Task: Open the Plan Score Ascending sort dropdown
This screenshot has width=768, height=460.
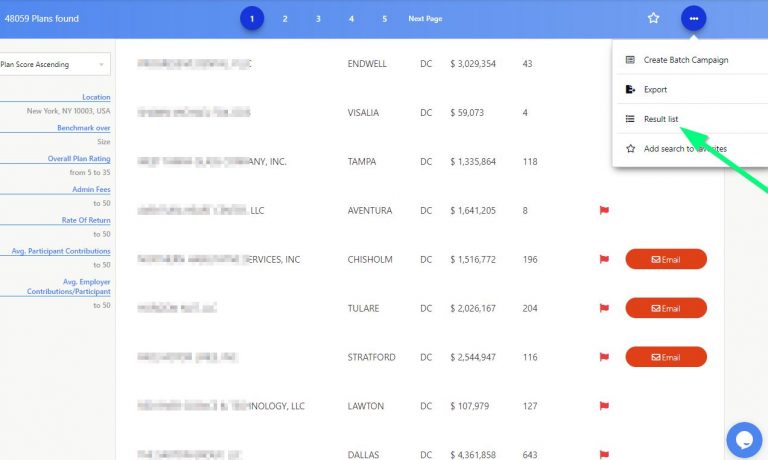Action: point(54,65)
